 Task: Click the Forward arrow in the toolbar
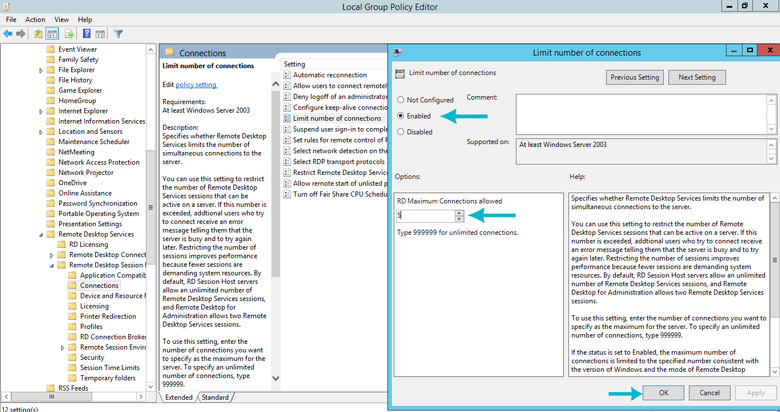(x=21, y=34)
